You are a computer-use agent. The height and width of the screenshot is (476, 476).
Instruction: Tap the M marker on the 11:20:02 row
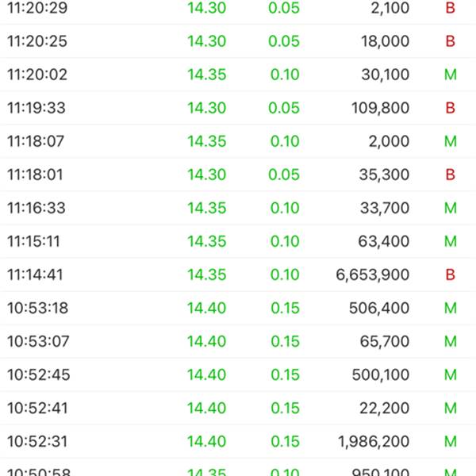[450, 75]
